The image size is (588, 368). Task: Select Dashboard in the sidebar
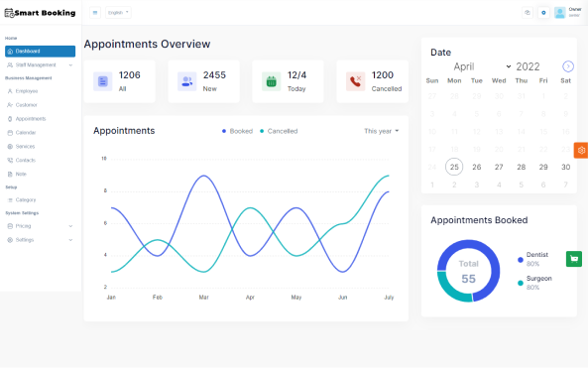coord(40,52)
